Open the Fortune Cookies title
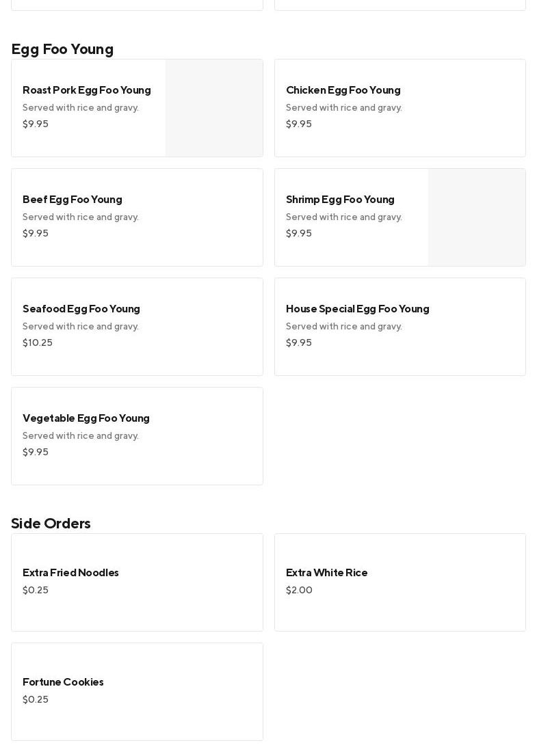537x756 pixels. 63,682
